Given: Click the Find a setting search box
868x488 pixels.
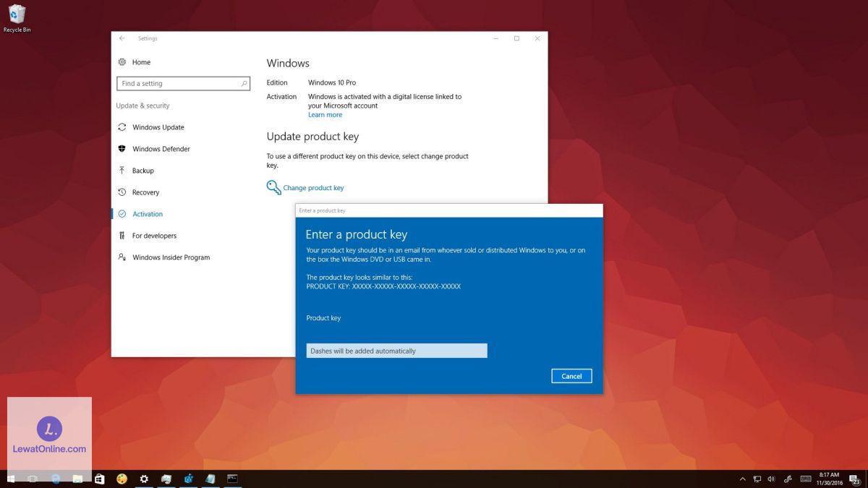Looking at the screenshot, I should pyautogui.click(x=183, y=83).
